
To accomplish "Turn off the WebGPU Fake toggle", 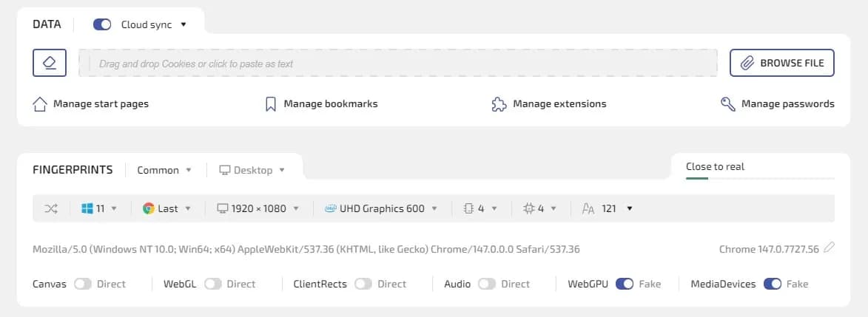I will click(624, 284).
